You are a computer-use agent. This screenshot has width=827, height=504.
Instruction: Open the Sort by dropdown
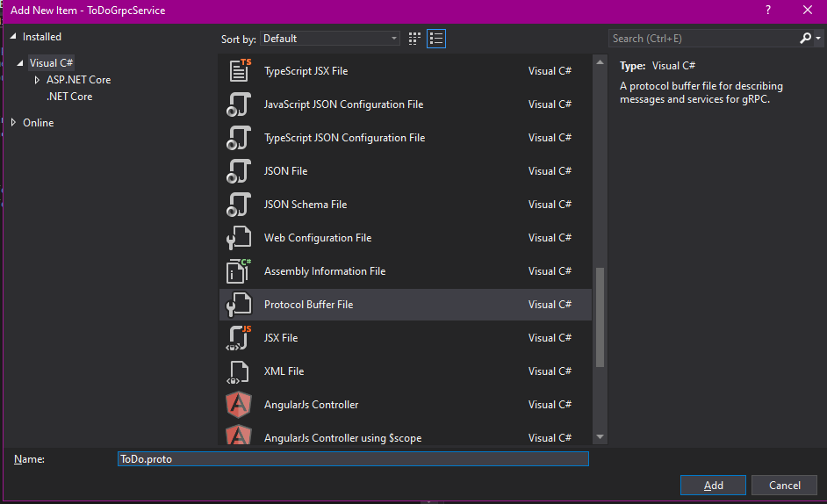click(330, 39)
